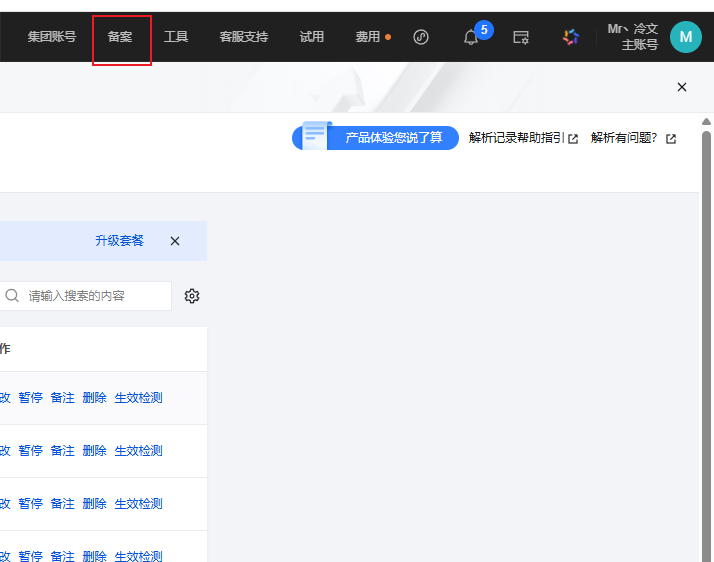Click 生效检测 in the second record row
Viewport: 714px width, 562px height.
pyautogui.click(x=138, y=450)
